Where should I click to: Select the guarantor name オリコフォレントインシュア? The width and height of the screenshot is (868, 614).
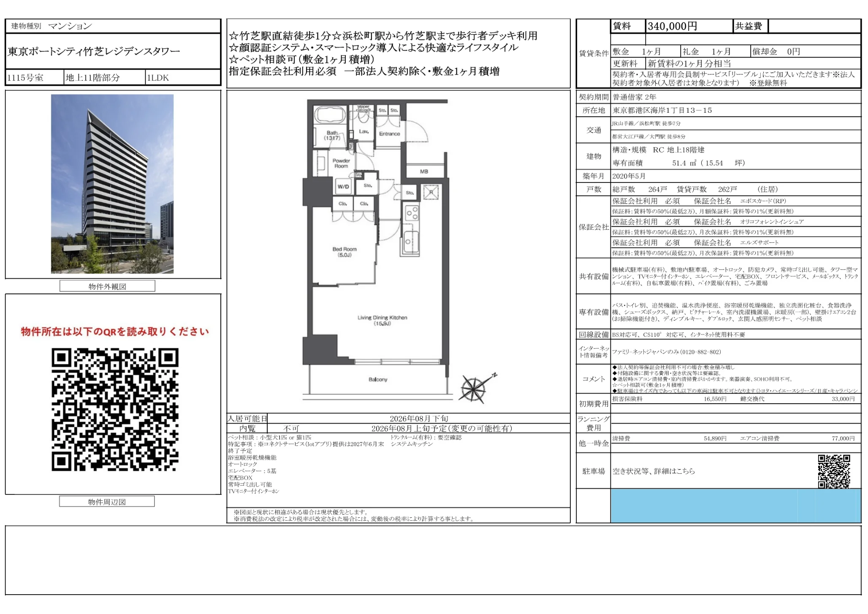772,222
